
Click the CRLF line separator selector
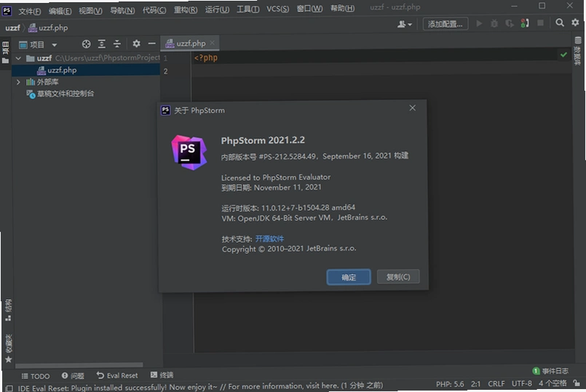(496, 384)
